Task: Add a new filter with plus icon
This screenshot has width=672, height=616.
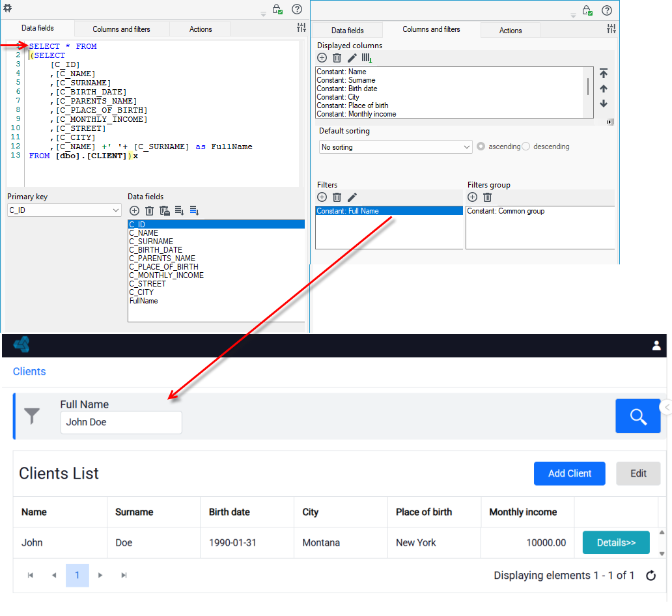Action: pos(322,197)
